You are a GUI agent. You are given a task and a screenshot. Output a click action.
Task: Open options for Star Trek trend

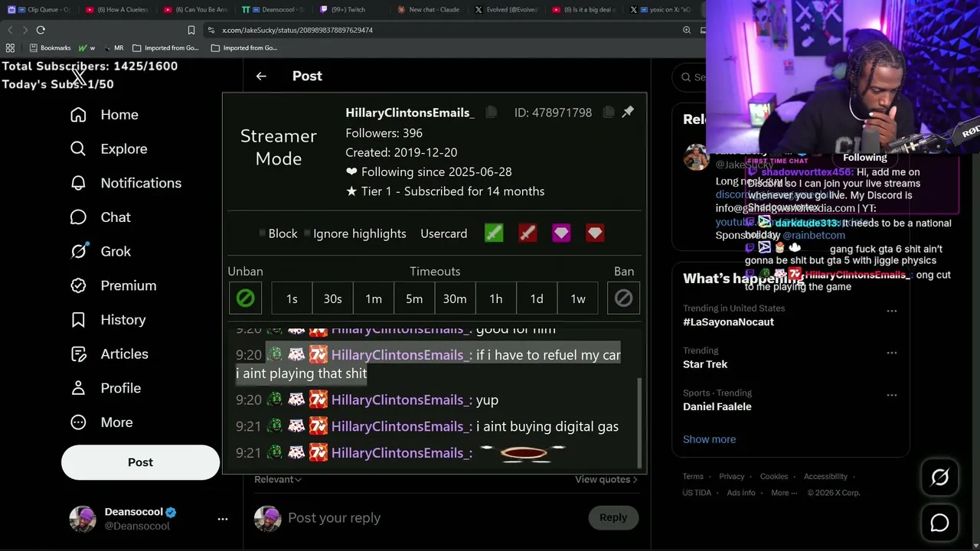891,354
